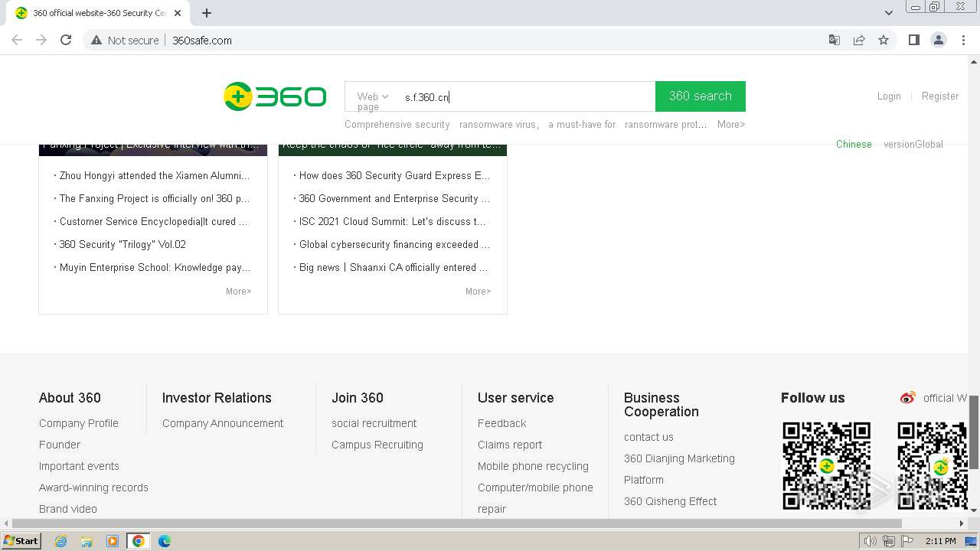
Task: Click the second QR code
Action: [933, 465]
